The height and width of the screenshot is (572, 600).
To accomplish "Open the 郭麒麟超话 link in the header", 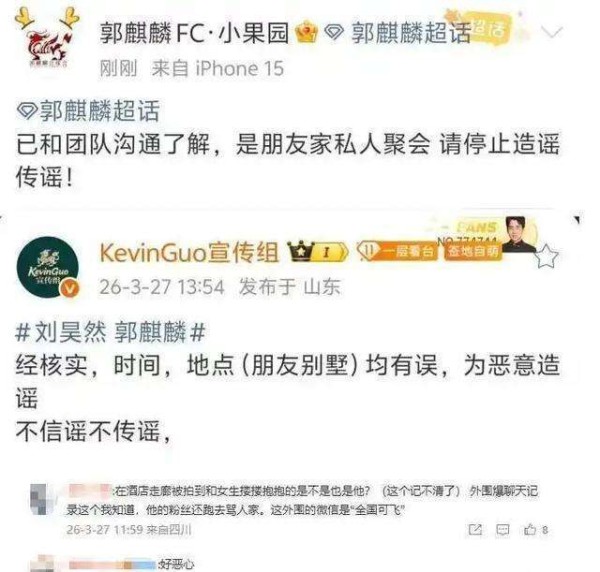I will pos(399,33).
